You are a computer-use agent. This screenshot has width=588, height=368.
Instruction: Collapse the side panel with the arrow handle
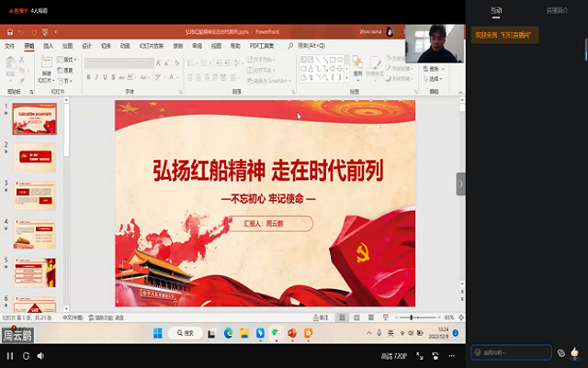coord(460,184)
